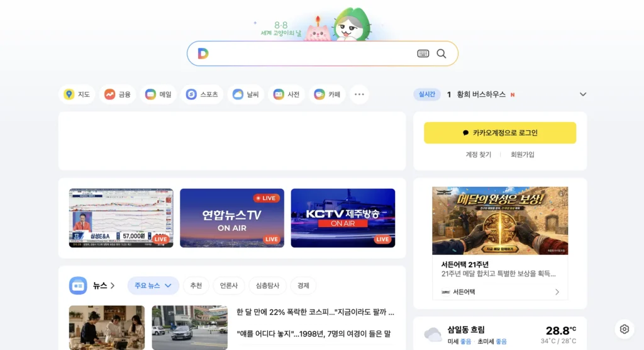Image resolution: width=644 pixels, height=350 pixels.
Task: Select the 언론사 news tab
Action: click(x=229, y=285)
